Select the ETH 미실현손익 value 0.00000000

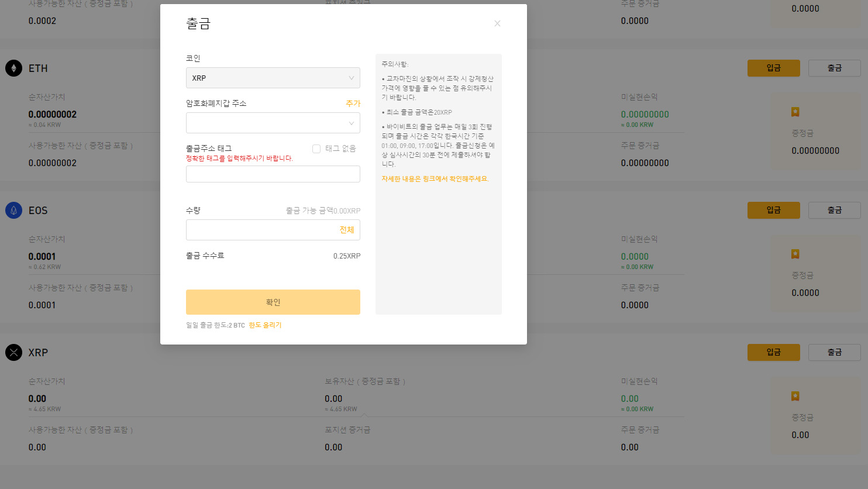click(x=645, y=115)
